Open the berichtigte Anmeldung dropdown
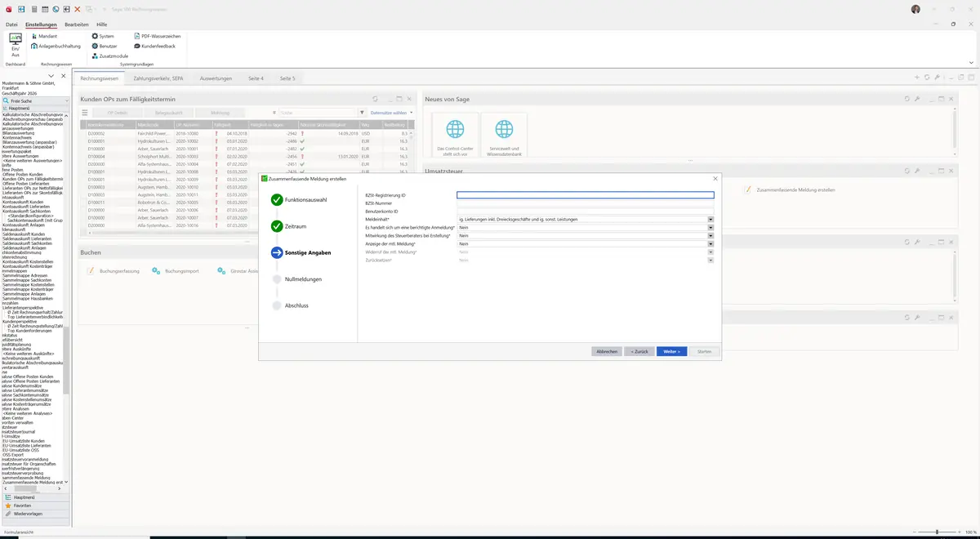The height and width of the screenshot is (539, 980). (x=710, y=227)
